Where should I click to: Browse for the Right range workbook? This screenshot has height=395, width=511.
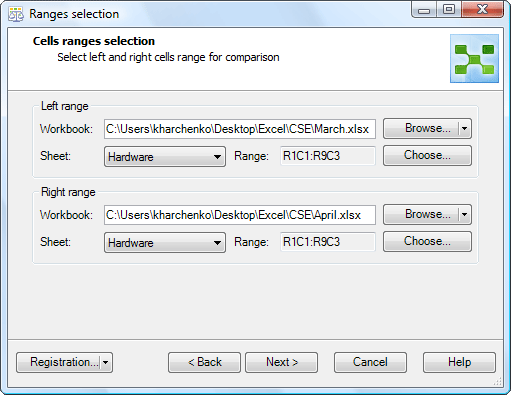421,214
